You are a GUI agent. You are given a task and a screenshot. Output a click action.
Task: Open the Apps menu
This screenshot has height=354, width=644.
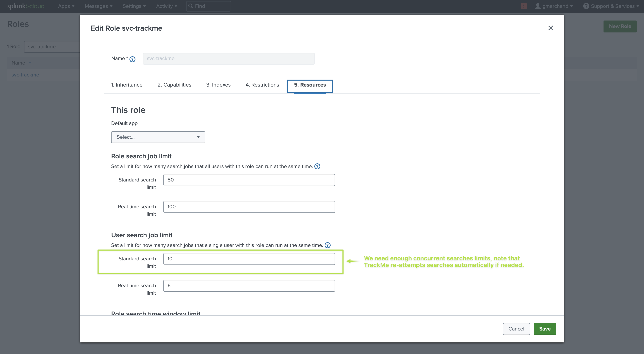pyautogui.click(x=66, y=6)
